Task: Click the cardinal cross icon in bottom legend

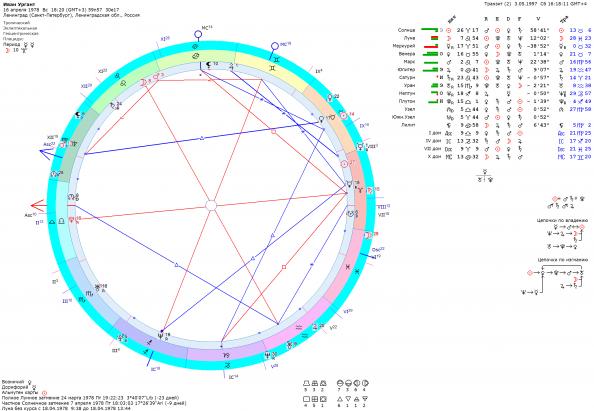Action: point(307,399)
